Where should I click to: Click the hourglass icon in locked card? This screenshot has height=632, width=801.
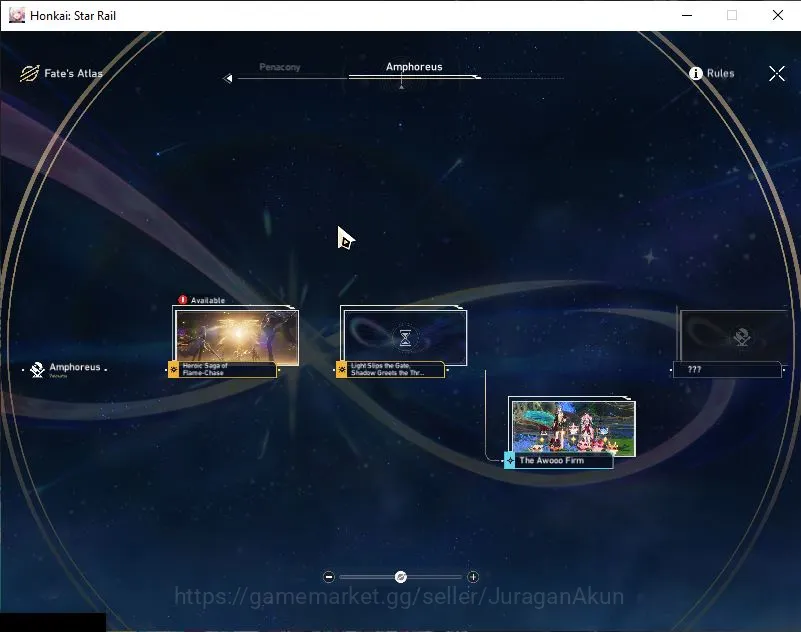(405, 338)
